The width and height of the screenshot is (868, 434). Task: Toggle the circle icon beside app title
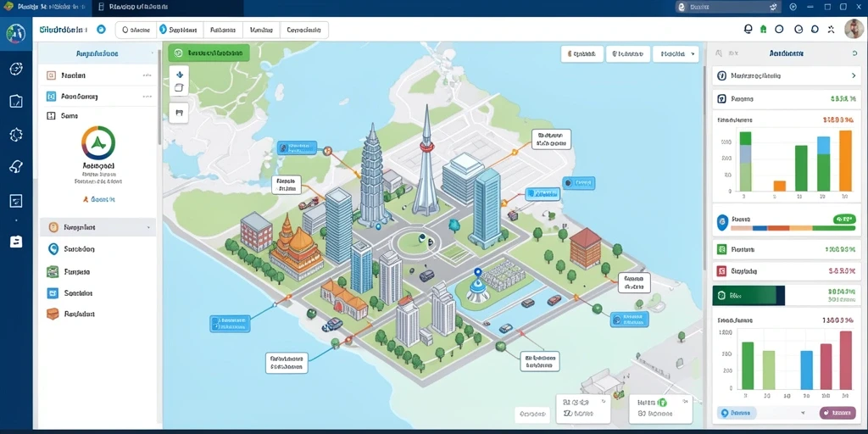pyautogui.click(x=101, y=30)
